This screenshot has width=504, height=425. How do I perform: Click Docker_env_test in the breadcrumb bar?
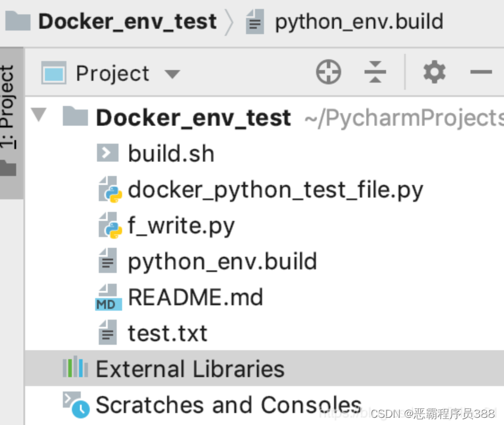127,22
